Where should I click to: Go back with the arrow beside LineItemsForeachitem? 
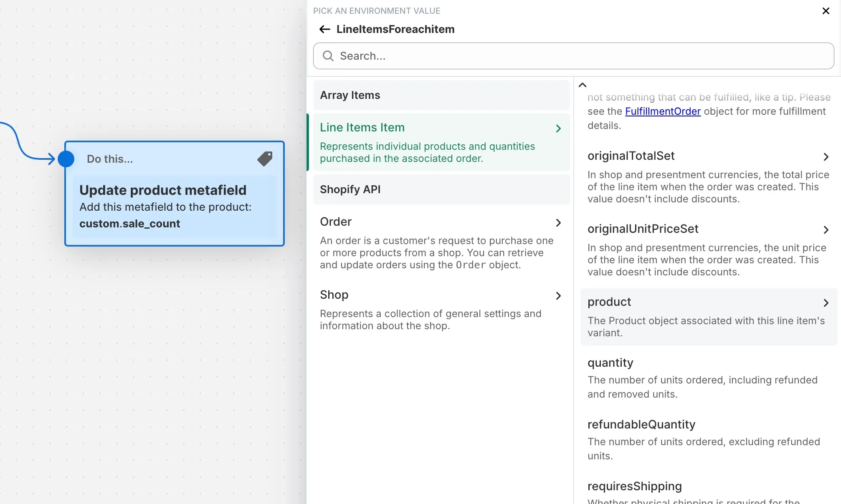324,29
